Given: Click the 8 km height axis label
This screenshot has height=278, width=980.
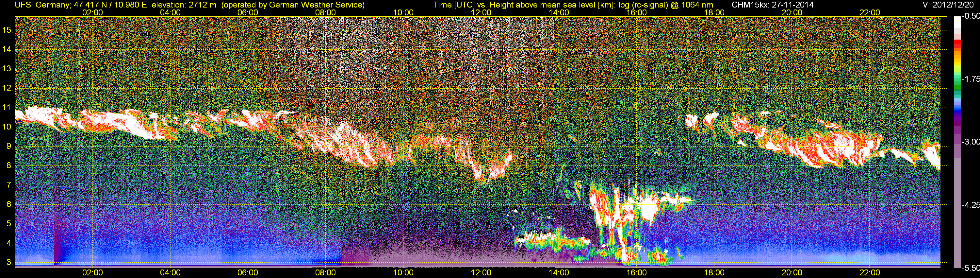Looking at the screenshot, I should [x=9, y=166].
